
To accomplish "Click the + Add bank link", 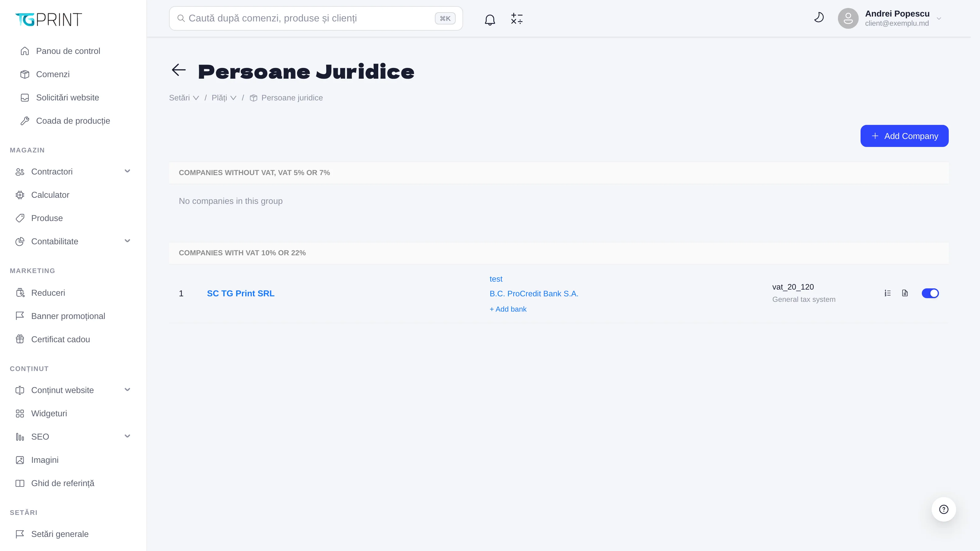I will click(508, 309).
